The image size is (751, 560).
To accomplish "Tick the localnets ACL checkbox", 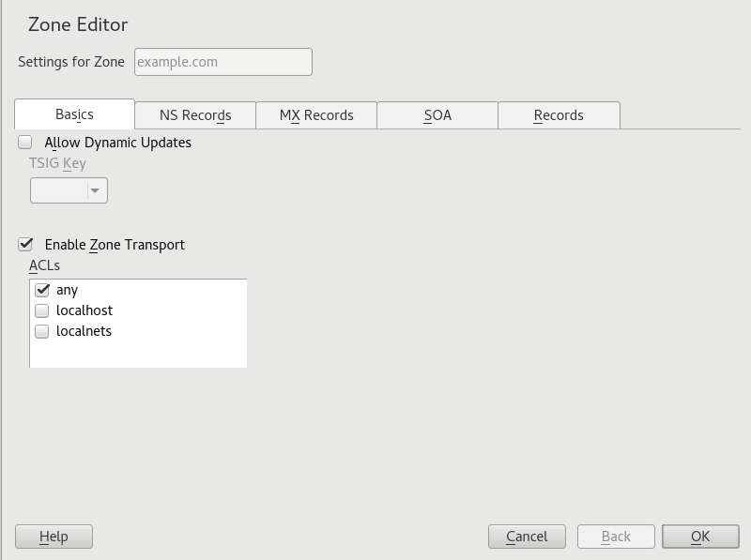I will click(x=41, y=331).
